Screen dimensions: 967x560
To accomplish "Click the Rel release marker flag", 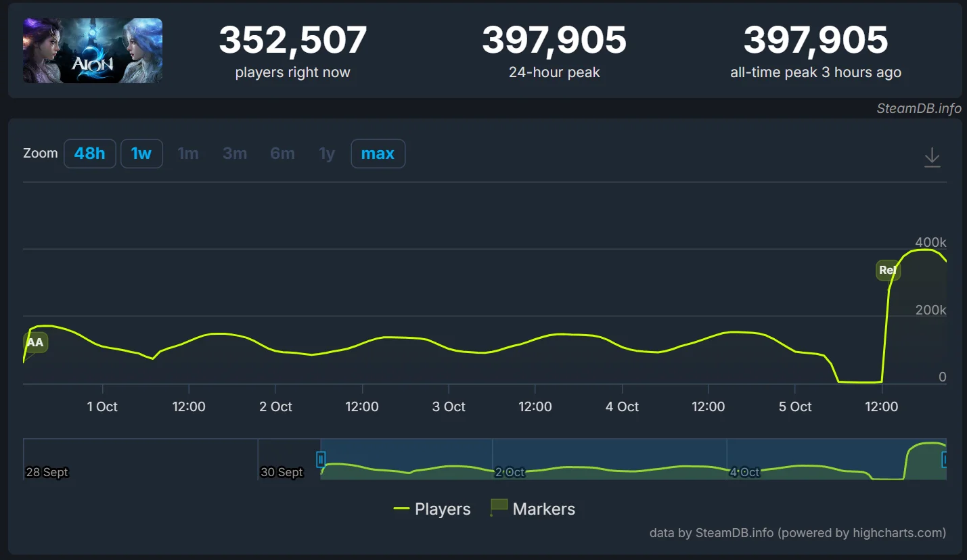I will point(887,271).
